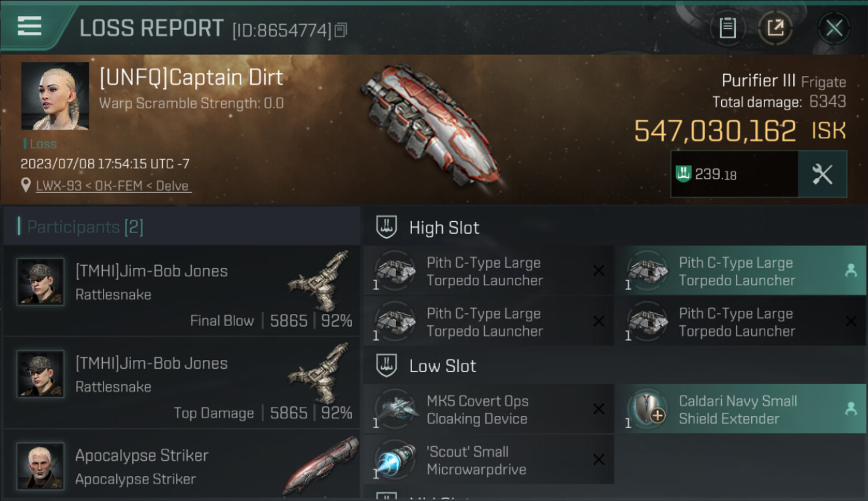This screenshot has height=501, width=868.
Task: Toggle the person marker on the highlighted torpedo launcher
Action: [851, 271]
